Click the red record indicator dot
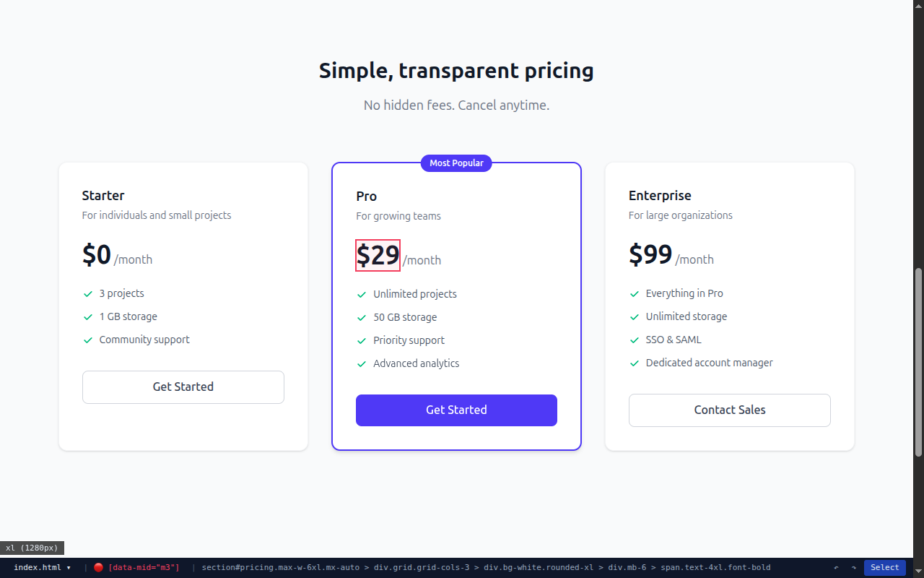Viewport: 924px width, 578px height. (98, 567)
